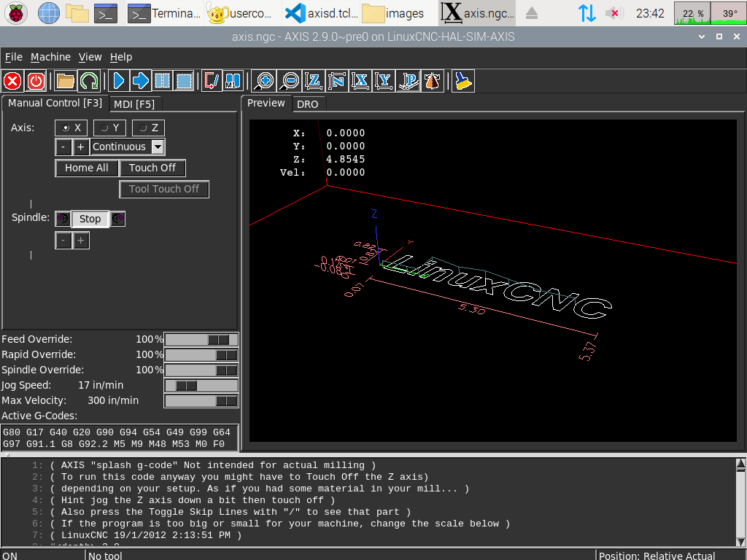Switch to the axisd.tcl taskbar window

click(321, 13)
